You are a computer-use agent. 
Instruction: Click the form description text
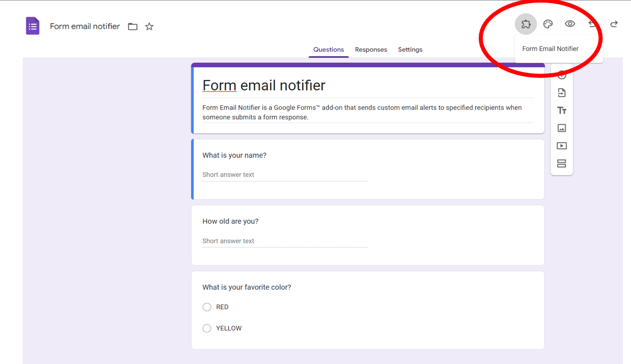point(362,112)
